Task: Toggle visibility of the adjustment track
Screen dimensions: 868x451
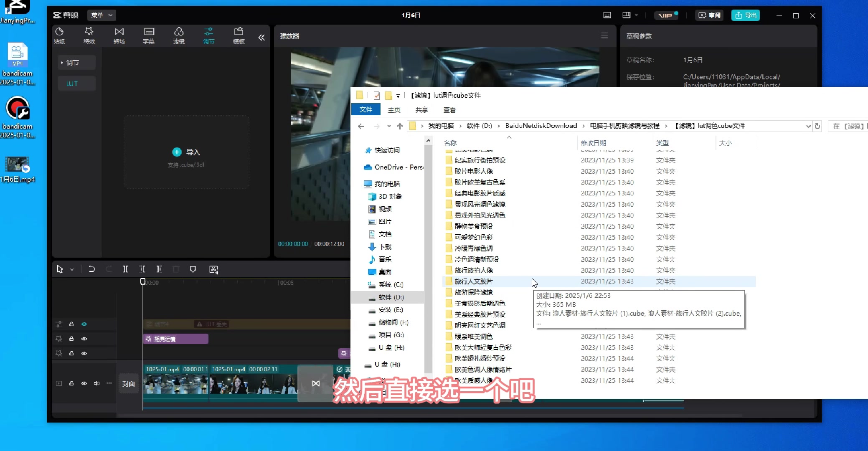Action: click(x=85, y=324)
